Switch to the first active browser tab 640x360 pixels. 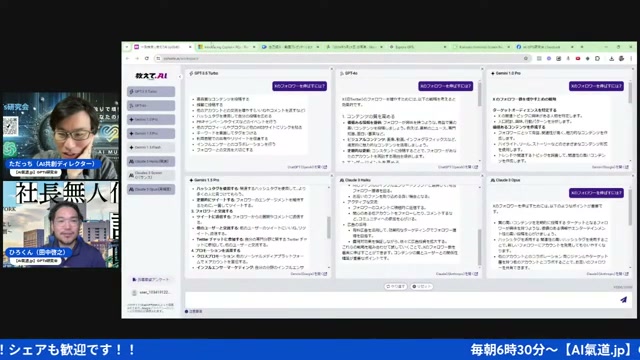click(162, 47)
